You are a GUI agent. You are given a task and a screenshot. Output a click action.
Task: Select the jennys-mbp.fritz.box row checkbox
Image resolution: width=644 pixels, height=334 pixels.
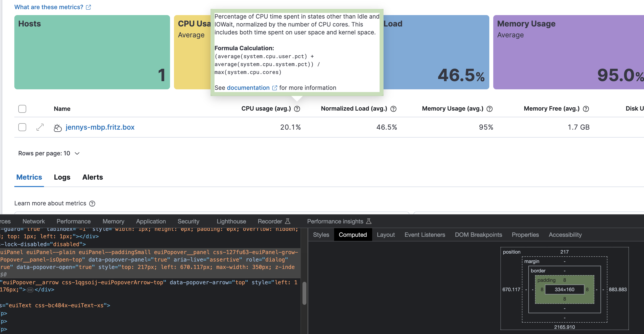click(x=22, y=127)
